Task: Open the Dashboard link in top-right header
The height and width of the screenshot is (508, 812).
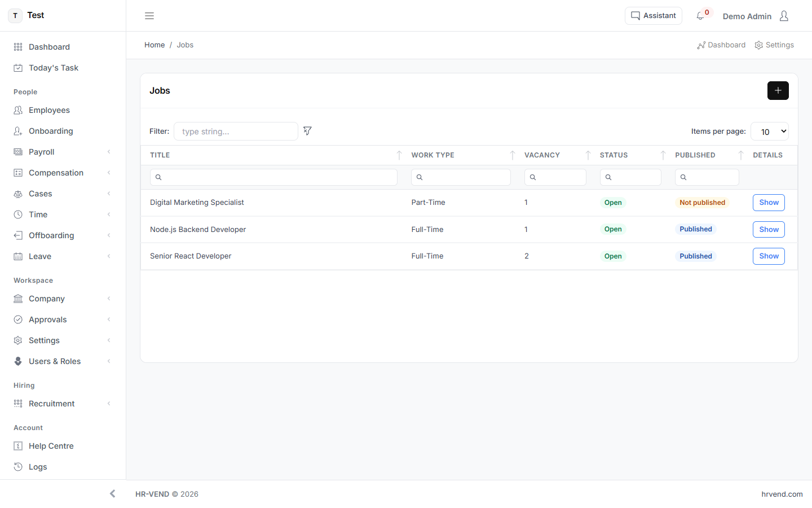Action: click(x=721, y=45)
